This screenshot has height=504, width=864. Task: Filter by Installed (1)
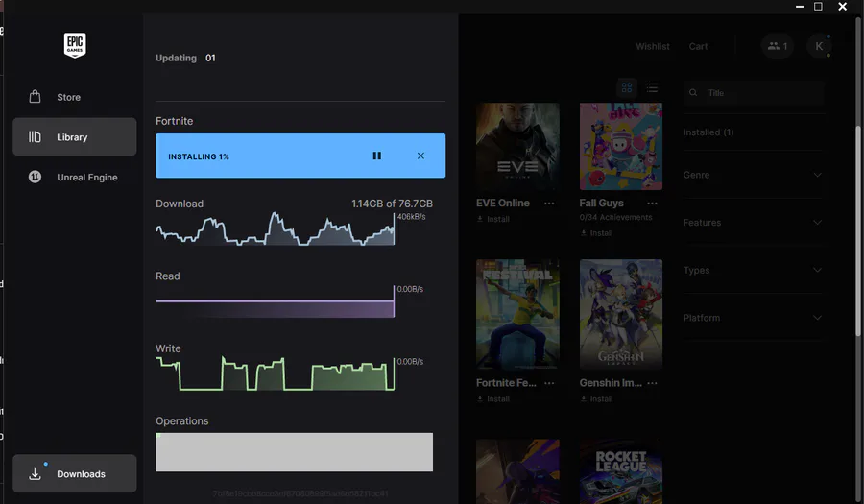708,132
